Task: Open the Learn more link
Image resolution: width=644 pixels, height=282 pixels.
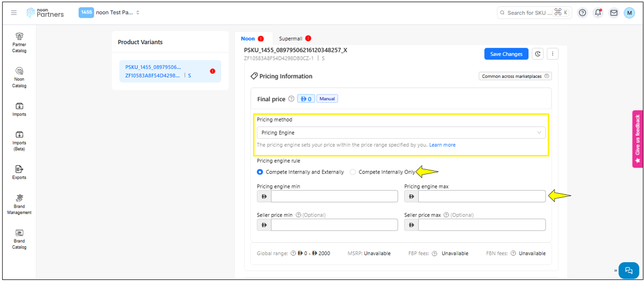Action: [442, 145]
